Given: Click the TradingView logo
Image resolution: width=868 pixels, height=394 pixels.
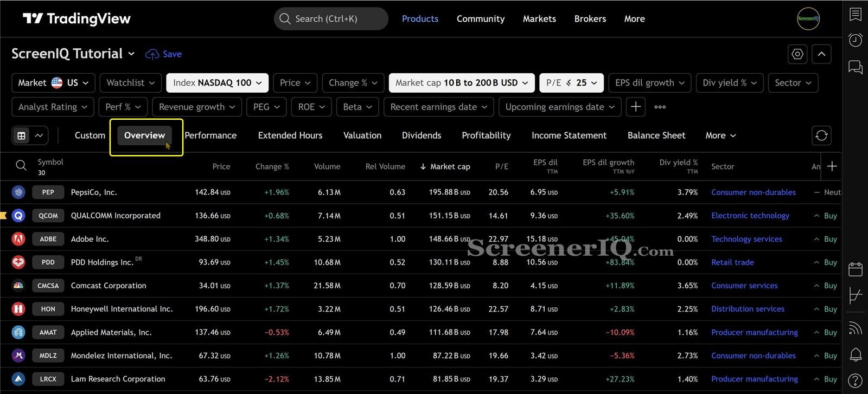Looking at the screenshot, I should point(76,19).
